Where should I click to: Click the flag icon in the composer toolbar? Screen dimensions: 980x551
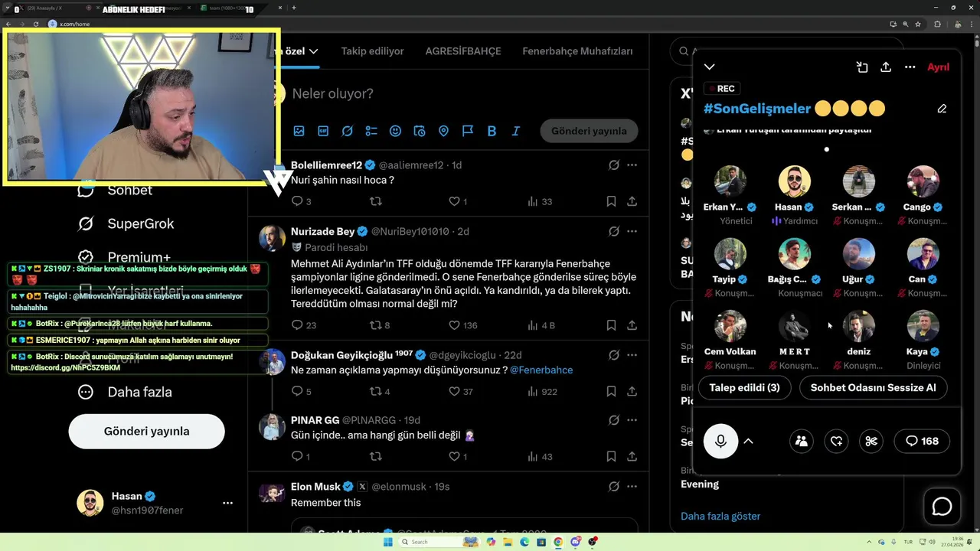(x=468, y=131)
